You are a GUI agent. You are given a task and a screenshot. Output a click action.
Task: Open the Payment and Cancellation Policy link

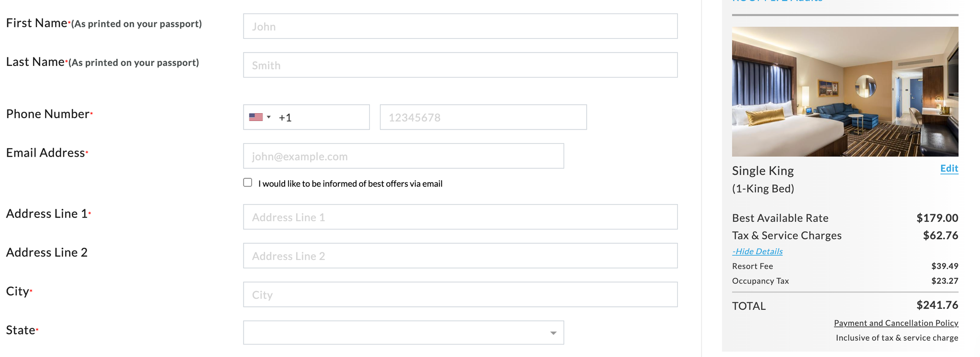click(x=896, y=323)
